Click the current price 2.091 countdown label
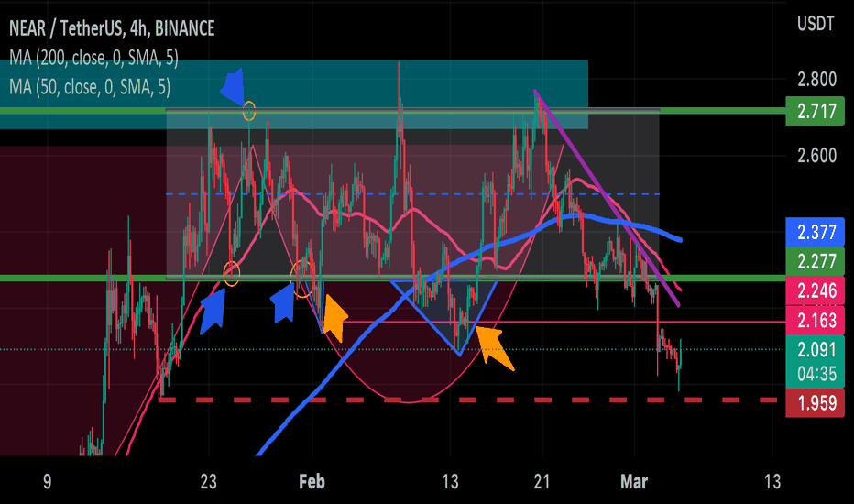 (815, 361)
